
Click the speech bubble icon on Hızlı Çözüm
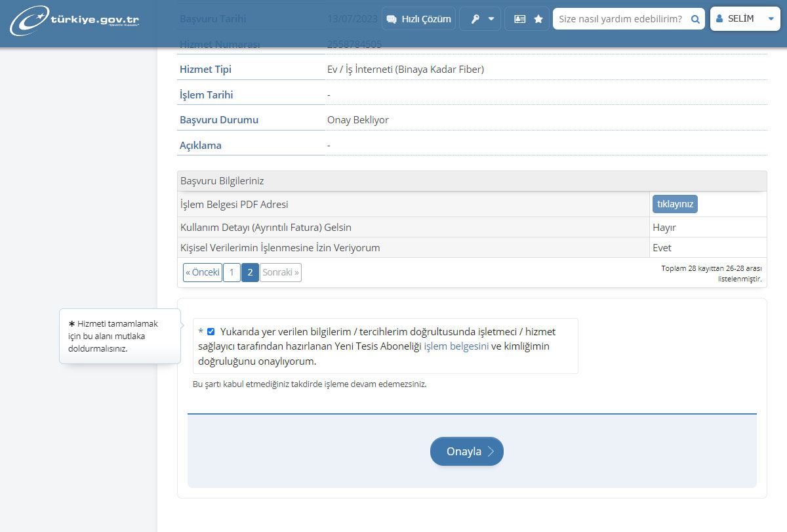point(392,19)
